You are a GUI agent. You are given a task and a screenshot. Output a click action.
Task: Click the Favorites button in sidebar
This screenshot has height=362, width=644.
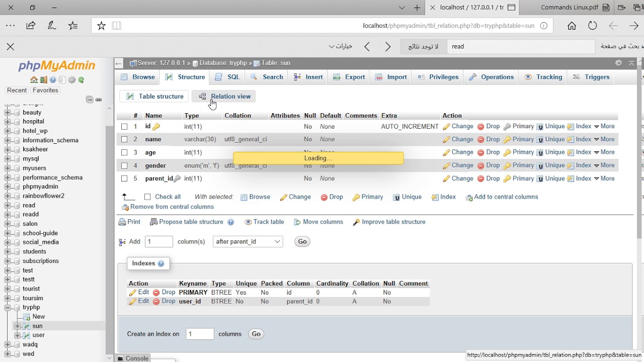point(45,90)
